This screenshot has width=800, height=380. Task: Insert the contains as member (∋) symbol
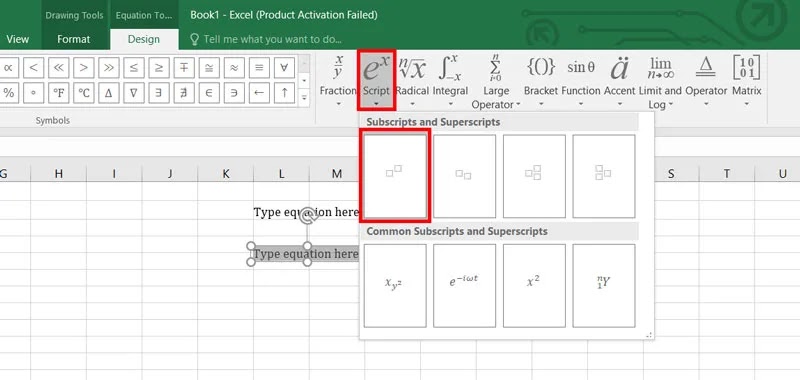pyautogui.click(x=234, y=93)
